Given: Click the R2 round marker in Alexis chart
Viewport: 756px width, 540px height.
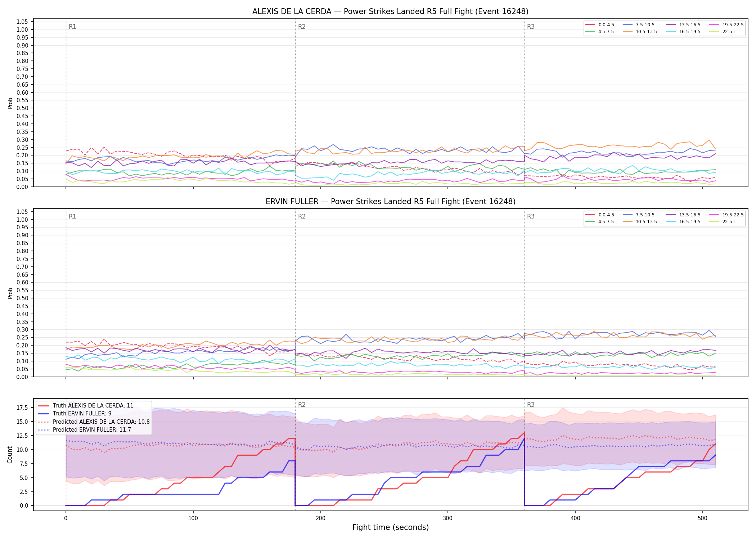Looking at the screenshot, I should pyautogui.click(x=302, y=27).
